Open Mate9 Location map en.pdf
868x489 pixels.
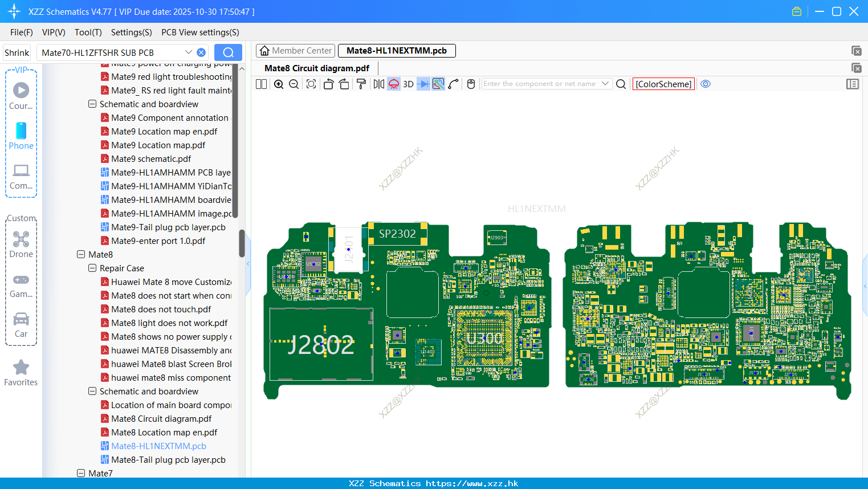click(164, 132)
